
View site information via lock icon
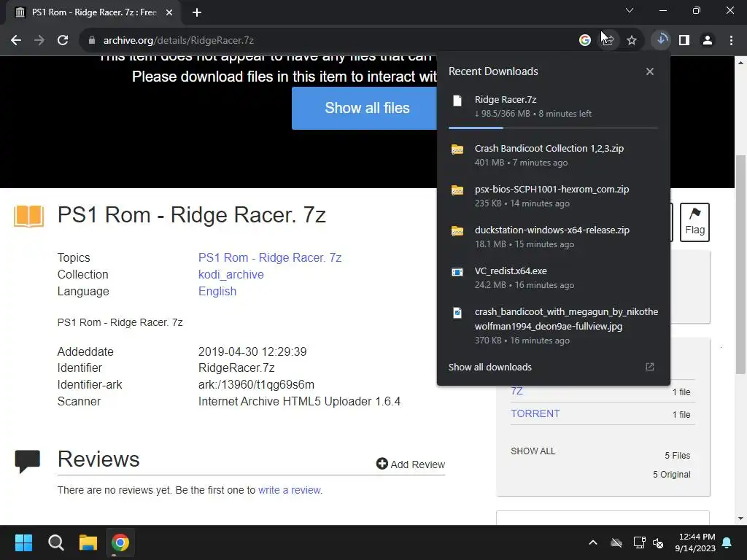coord(92,41)
